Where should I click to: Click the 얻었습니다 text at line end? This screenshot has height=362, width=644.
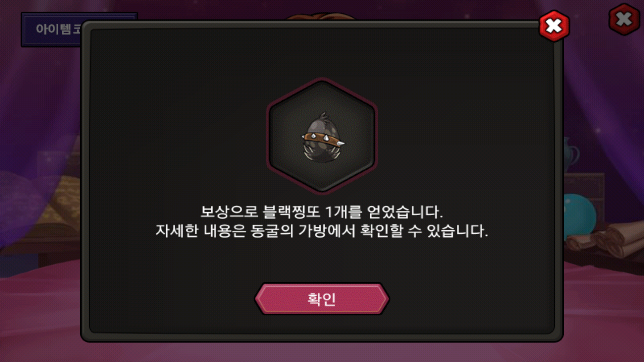coord(405,212)
